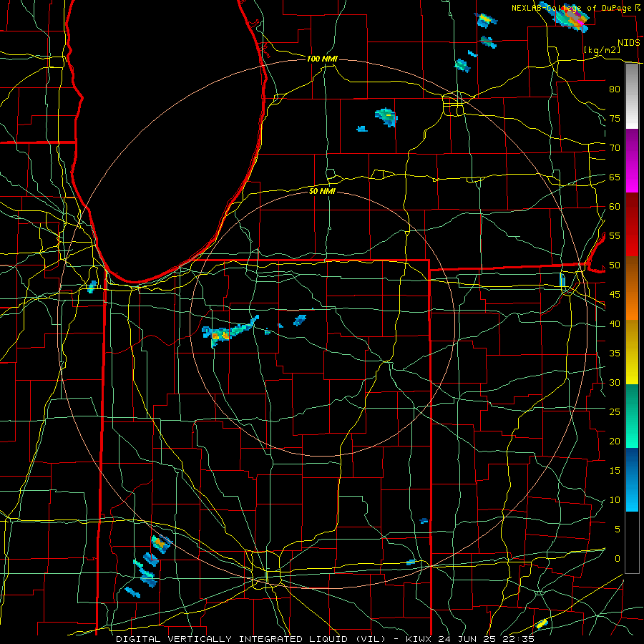Select the brown-orange segment of the color bar
Screen dimensions: 644x644
click(632, 288)
